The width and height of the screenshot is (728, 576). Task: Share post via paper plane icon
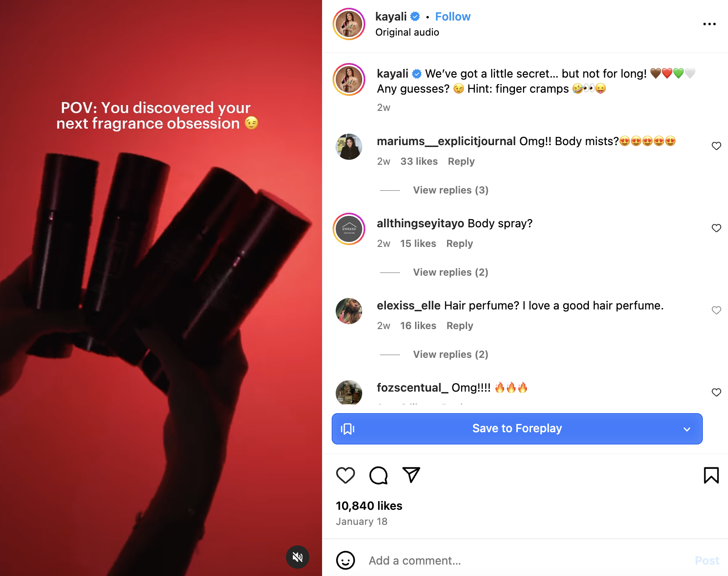(411, 475)
